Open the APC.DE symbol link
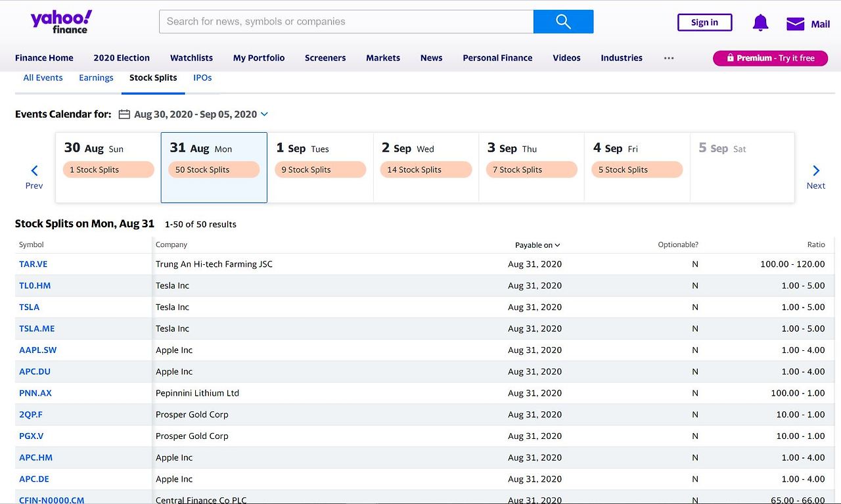 (x=34, y=480)
